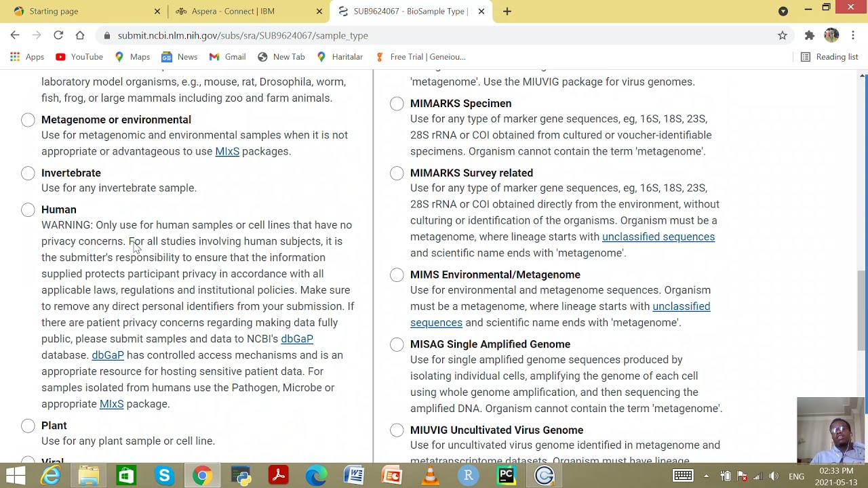This screenshot has height=488, width=868.
Task: Close the Aspera Connect tab
Action: pos(319,11)
